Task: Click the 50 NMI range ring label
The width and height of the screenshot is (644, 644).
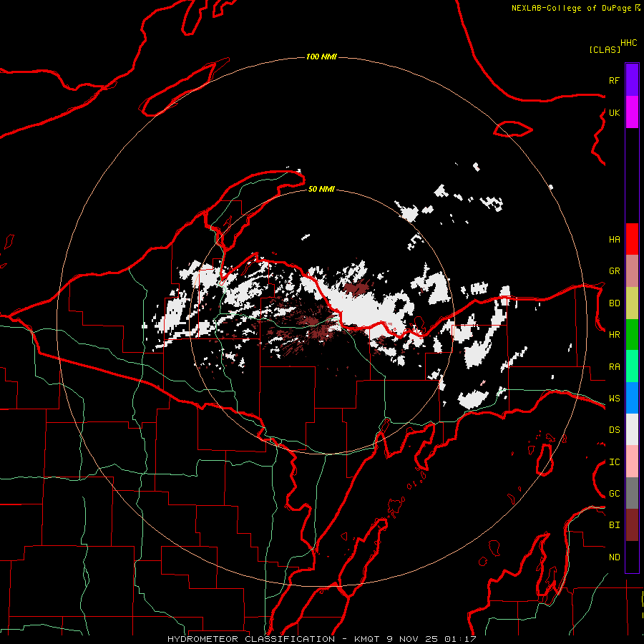Action: coord(321,189)
